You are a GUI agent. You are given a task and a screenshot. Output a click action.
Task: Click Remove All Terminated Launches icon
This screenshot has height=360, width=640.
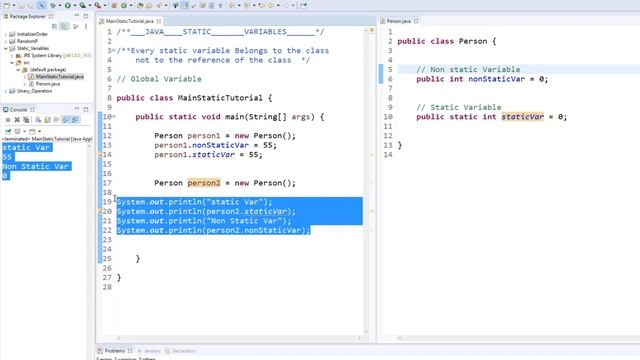(x=26, y=120)
